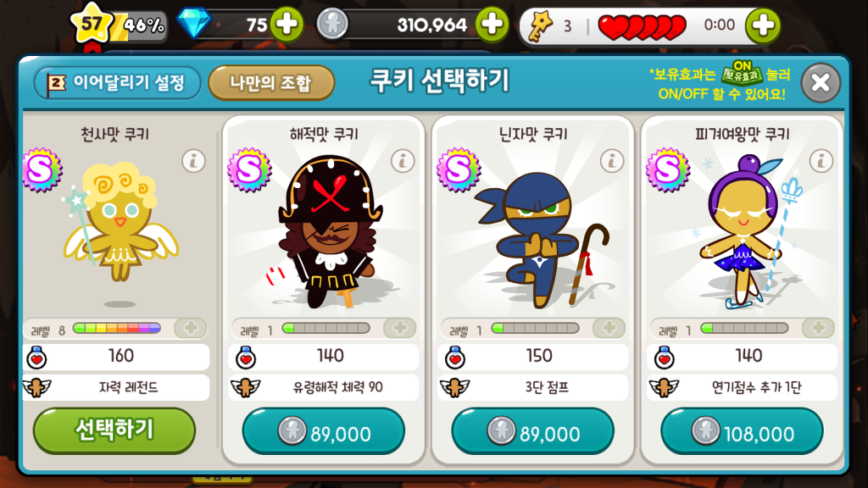Image resolution: width=868 pixels, height=488 pixels.
Task: Select 천사맛 쿠키 with 선택하기 button
Action: [x=114, y=430]
